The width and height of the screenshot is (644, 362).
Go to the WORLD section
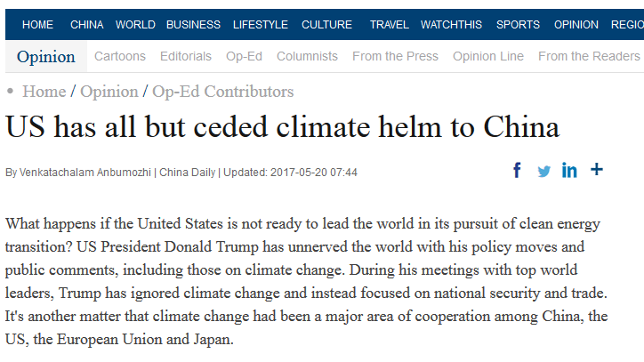135,25
